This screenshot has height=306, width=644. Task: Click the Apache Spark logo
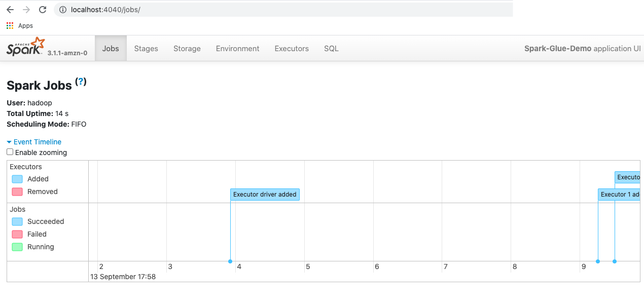tap(24, 46)
